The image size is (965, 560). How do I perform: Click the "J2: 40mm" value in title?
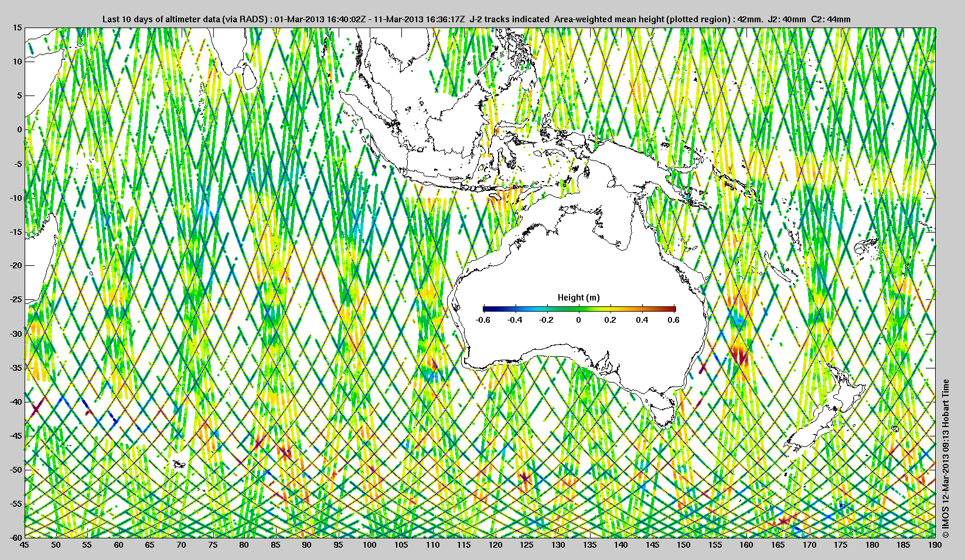(x=786, y=19)
